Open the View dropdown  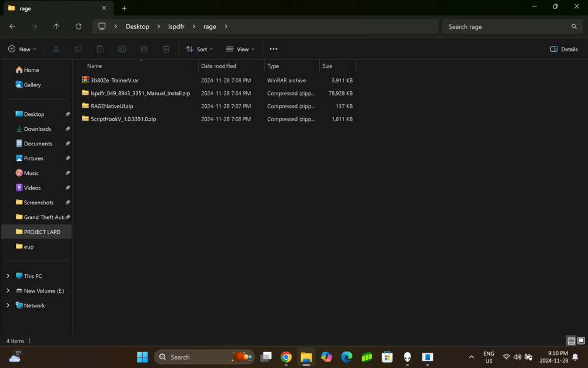coord(239,49)
